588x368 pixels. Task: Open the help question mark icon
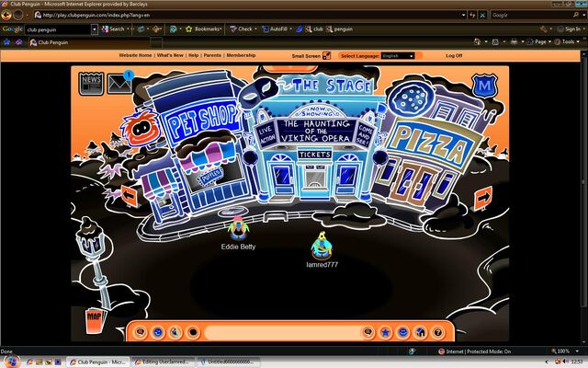tap(437, 332)
